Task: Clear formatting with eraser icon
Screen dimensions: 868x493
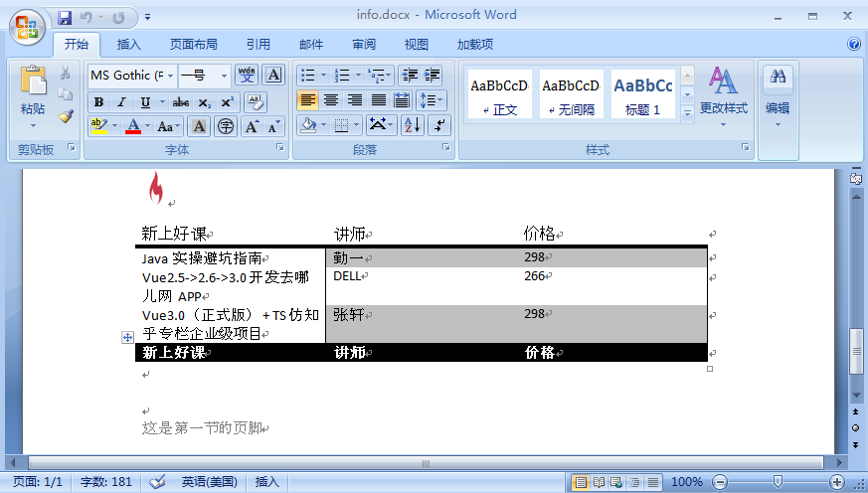Action: click(x=255, y=101)
